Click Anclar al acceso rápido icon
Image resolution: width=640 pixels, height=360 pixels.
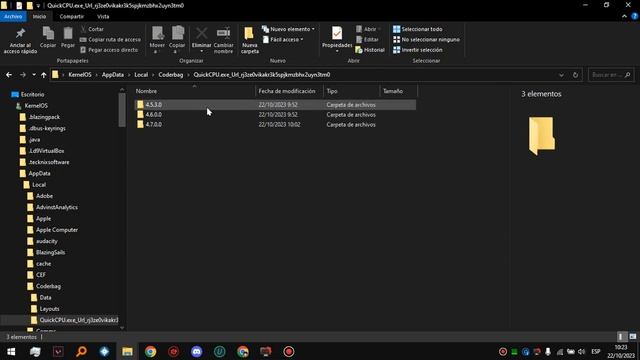tap(20, 34)
